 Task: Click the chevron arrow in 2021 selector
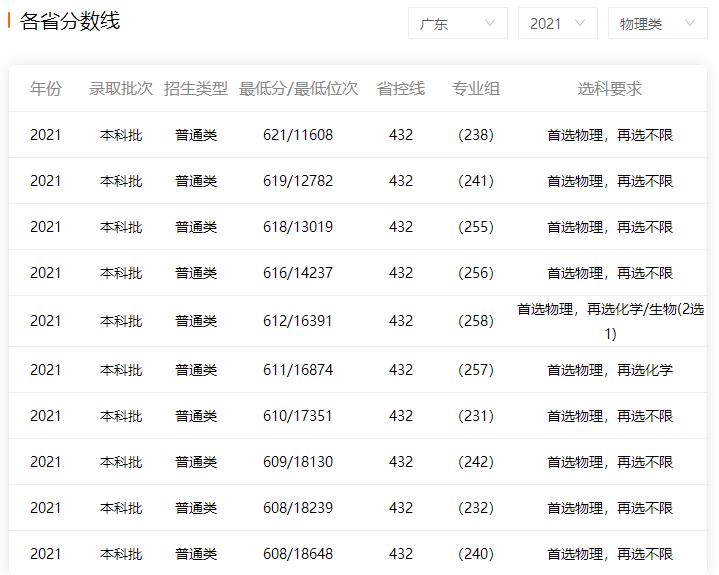(580, 23)
